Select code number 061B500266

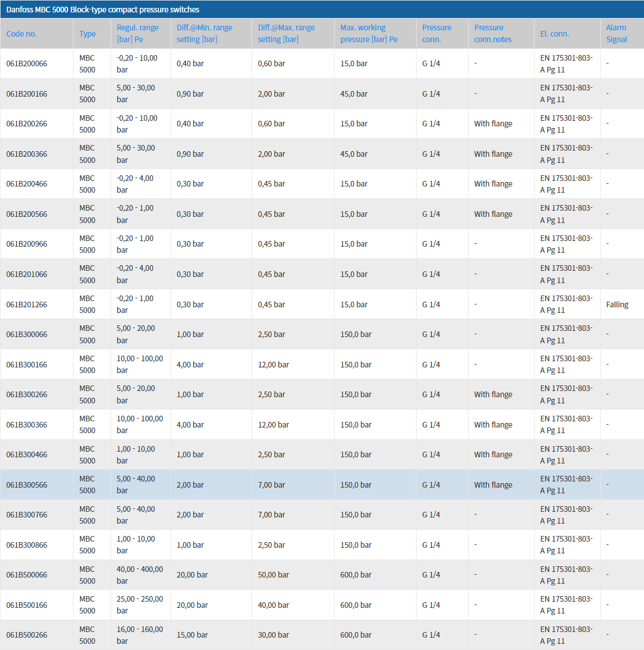pyautogui.click(x=26, y=635)
